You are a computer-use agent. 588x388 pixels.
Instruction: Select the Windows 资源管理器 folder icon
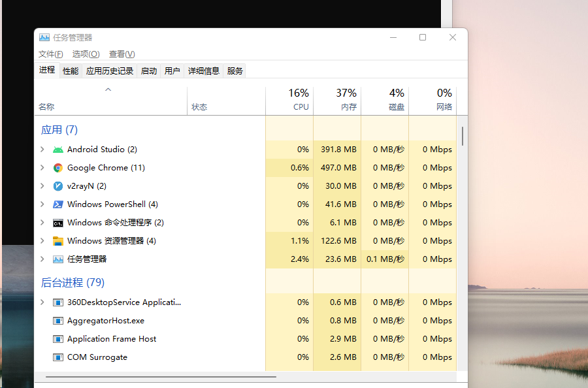click(x=58, y=241)
